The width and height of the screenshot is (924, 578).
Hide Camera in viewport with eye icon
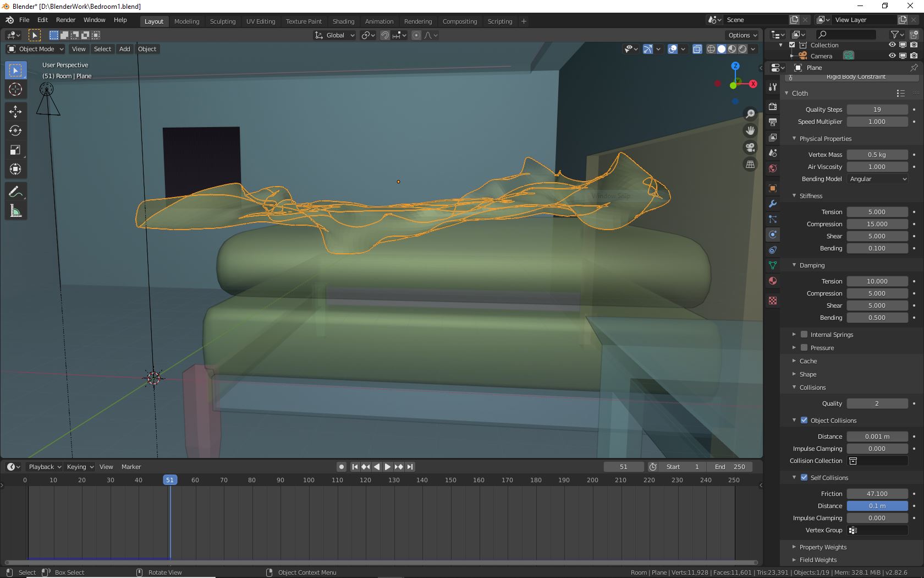point(892,56)
